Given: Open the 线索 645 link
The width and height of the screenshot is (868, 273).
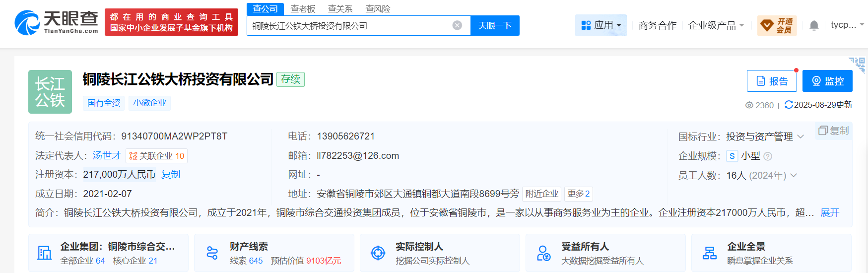Looking at the screenshot, I should pyautogui.click(x=246, y=261).
